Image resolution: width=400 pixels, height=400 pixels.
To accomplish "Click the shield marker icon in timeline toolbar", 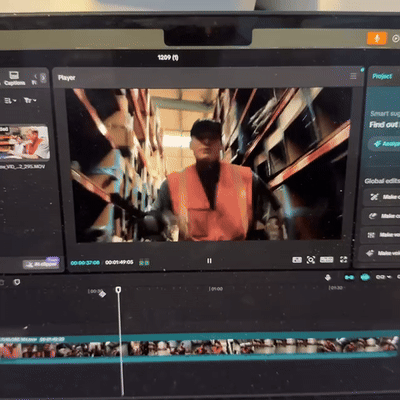I will (x=17, y=282).
